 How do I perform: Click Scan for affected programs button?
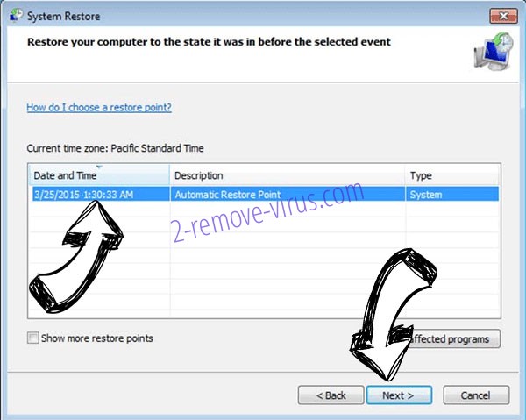coord(451,338)
